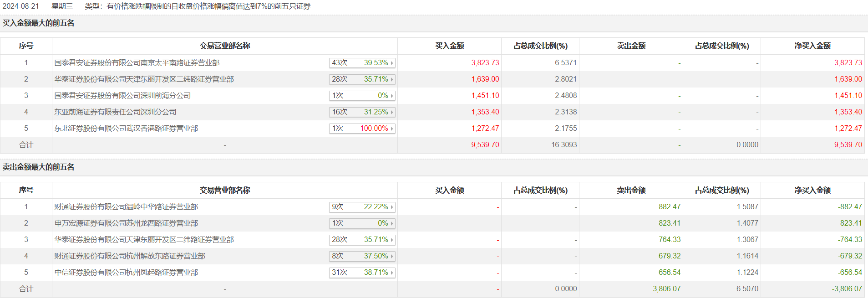Click 买入金额 header in top-buyers table

(x=449, y=46)
